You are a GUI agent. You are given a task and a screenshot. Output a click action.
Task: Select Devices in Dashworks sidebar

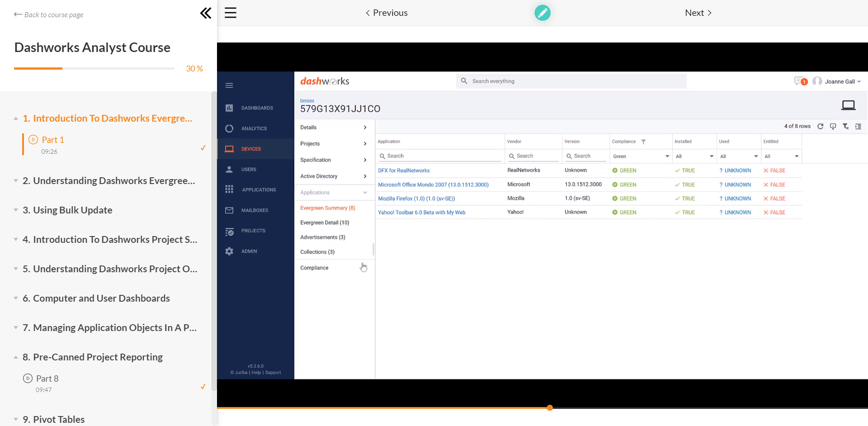pyautogui.click(x=255, y=149)
